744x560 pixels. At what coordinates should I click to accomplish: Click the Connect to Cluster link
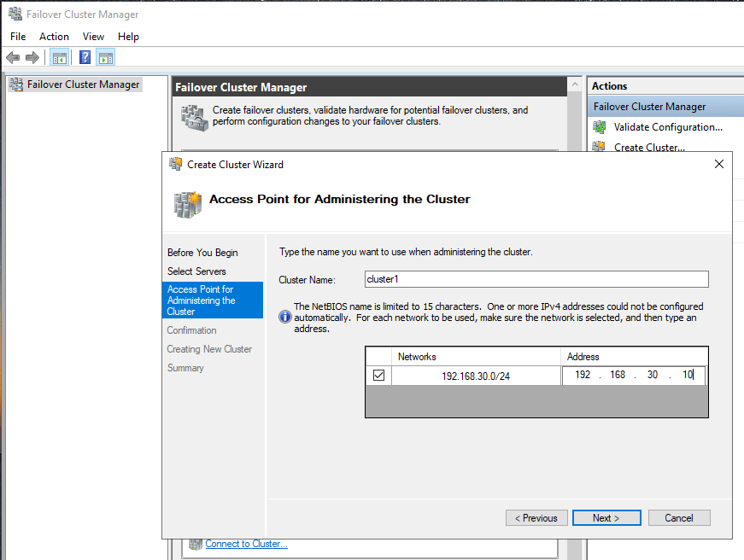246,544
